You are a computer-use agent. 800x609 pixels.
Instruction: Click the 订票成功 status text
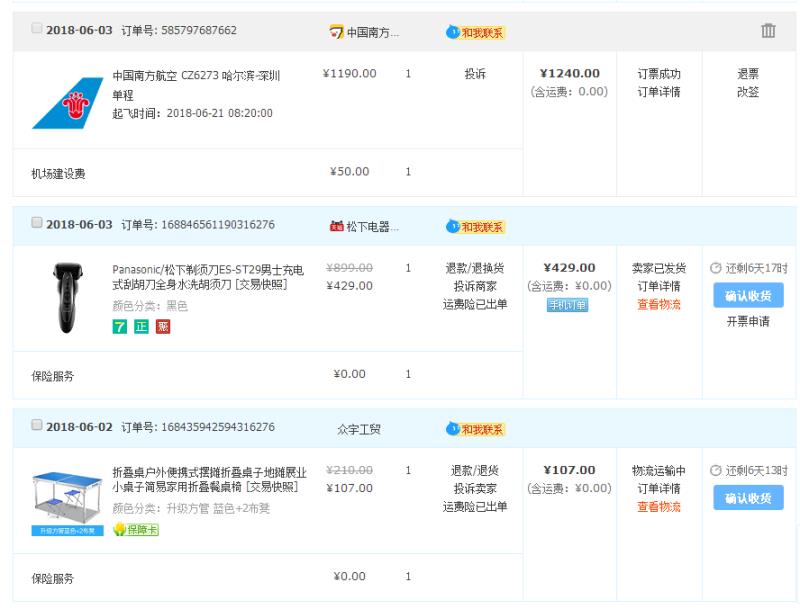pyautogui.click(x=659, y=74)
